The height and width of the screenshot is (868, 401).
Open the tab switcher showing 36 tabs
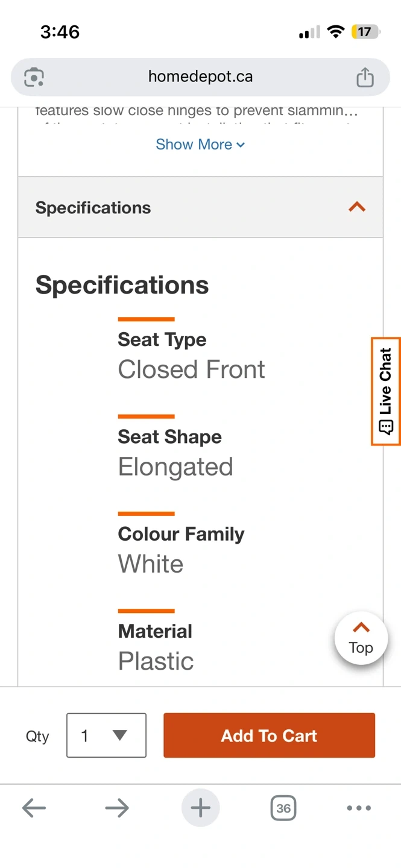click(x=283, y=808)
